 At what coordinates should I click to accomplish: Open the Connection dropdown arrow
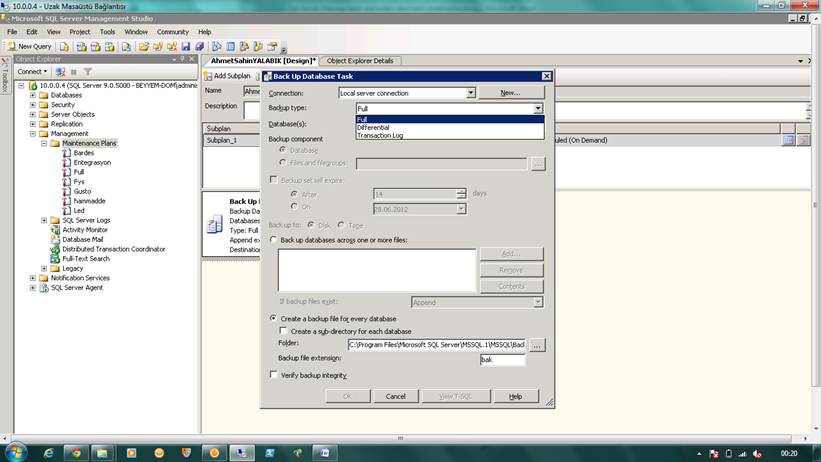pyautogui.click(x=470, y=93)
